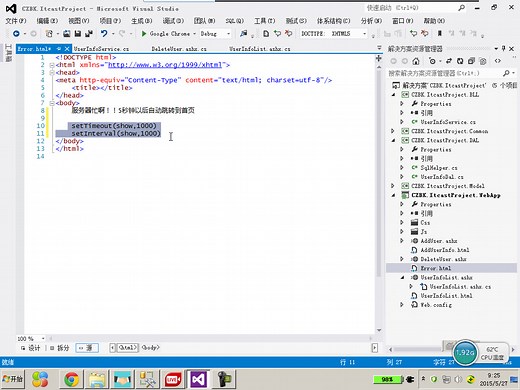Select AddUserInfo.html in Solution Explorer

pyautogui.click(x=445, y=250)
